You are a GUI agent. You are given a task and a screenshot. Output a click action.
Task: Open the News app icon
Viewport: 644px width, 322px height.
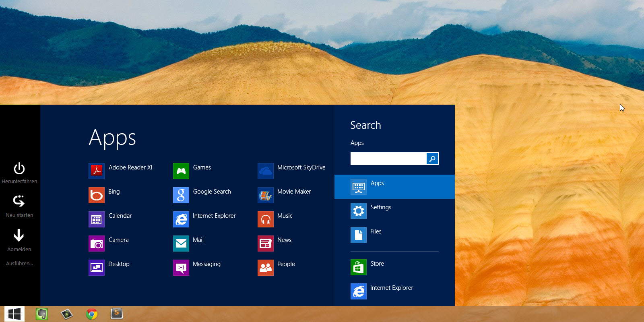tap(266, 244)
